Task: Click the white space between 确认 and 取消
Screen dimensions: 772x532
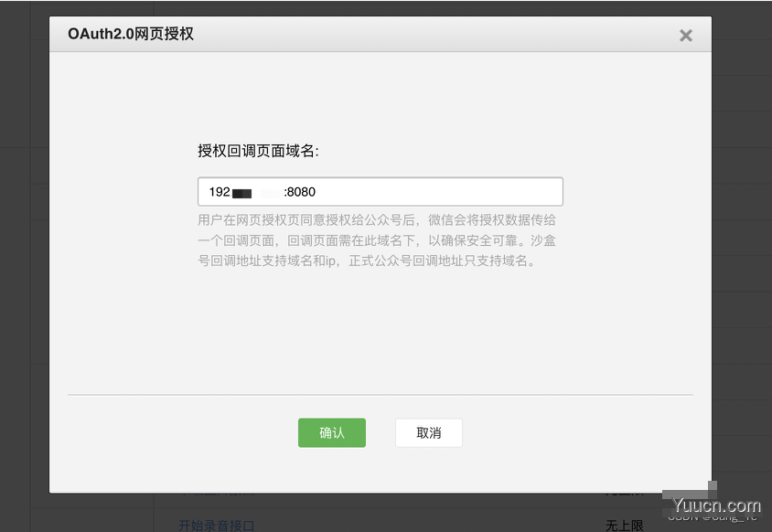Action: [x=380, y=432]
